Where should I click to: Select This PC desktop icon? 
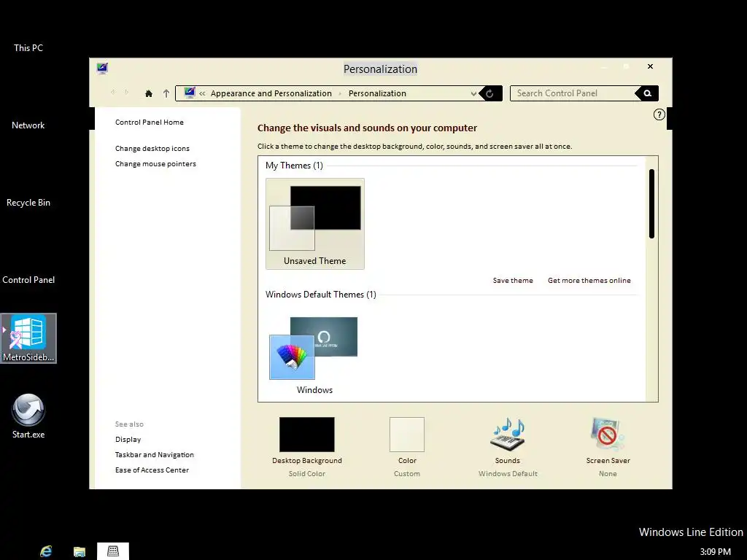click(28, 47)
